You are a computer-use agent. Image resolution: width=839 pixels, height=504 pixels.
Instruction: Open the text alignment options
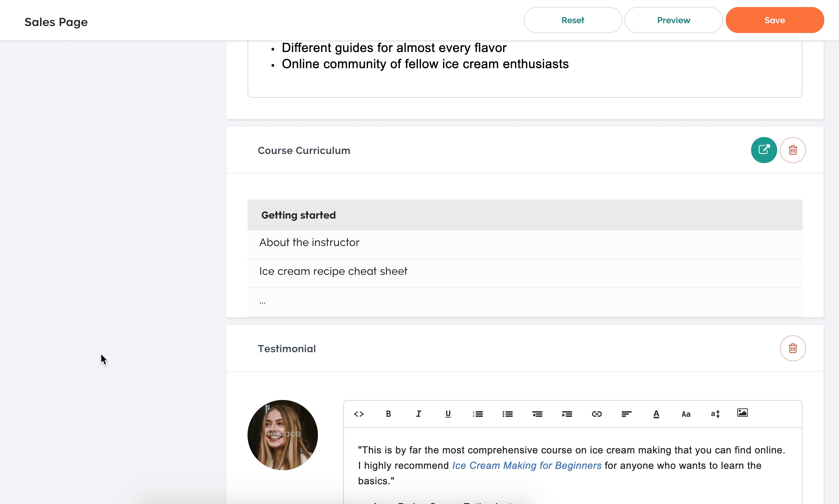click(x=626, y=414)
